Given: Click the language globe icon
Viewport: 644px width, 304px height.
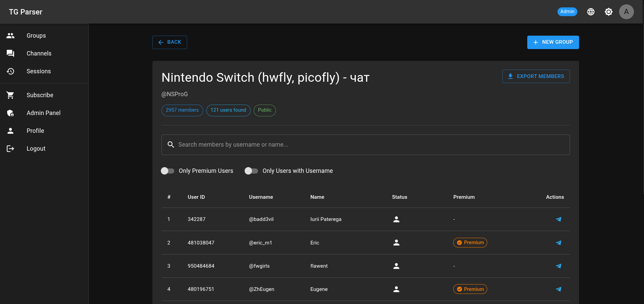Looking at the screenshot, I should (591, 12).
